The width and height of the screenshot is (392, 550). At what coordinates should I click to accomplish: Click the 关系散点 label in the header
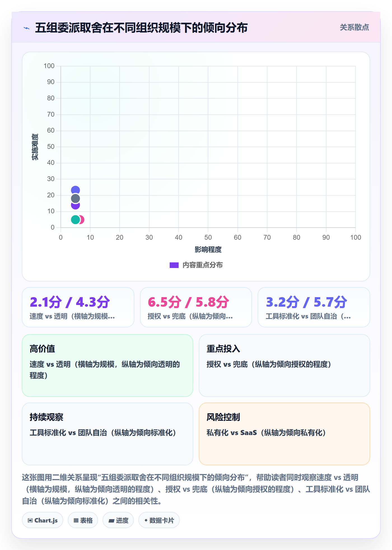click(x=354, y=27)
